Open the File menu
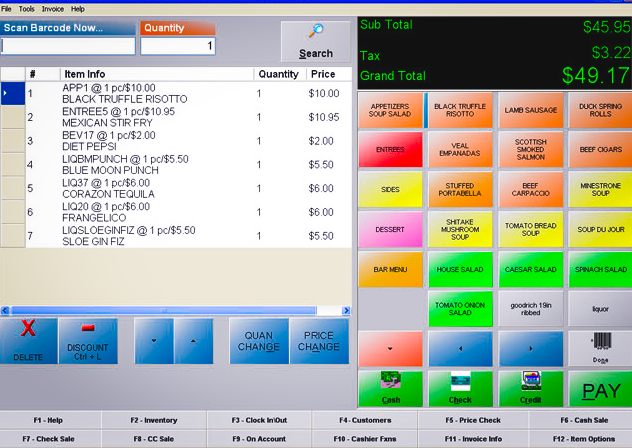 click(x=6, y=9)
